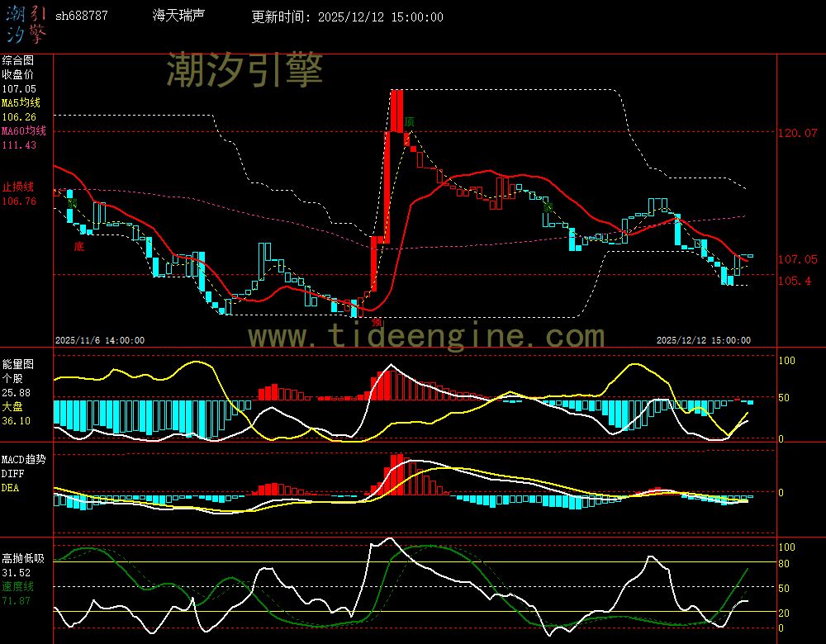The height and width of the screenshot is (644, 826).
Task: Click the 2025/12/12 15:00:00 timeline label
Action: (703, 339)
